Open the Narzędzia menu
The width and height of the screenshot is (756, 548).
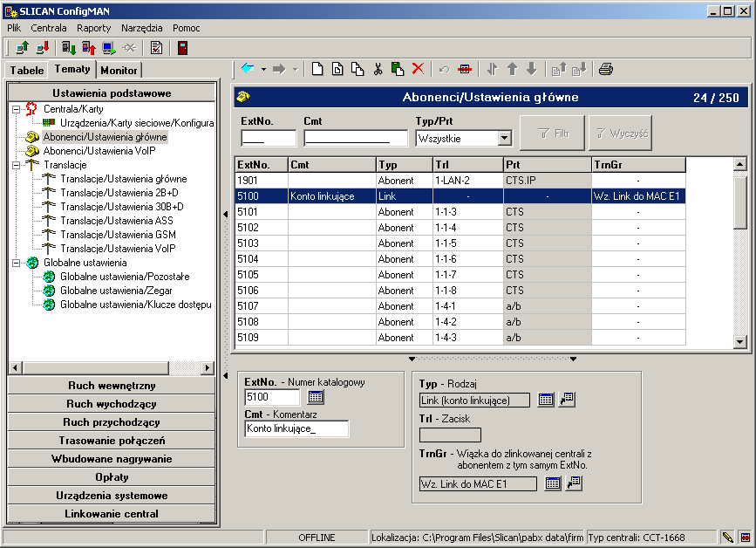(142, 28)
